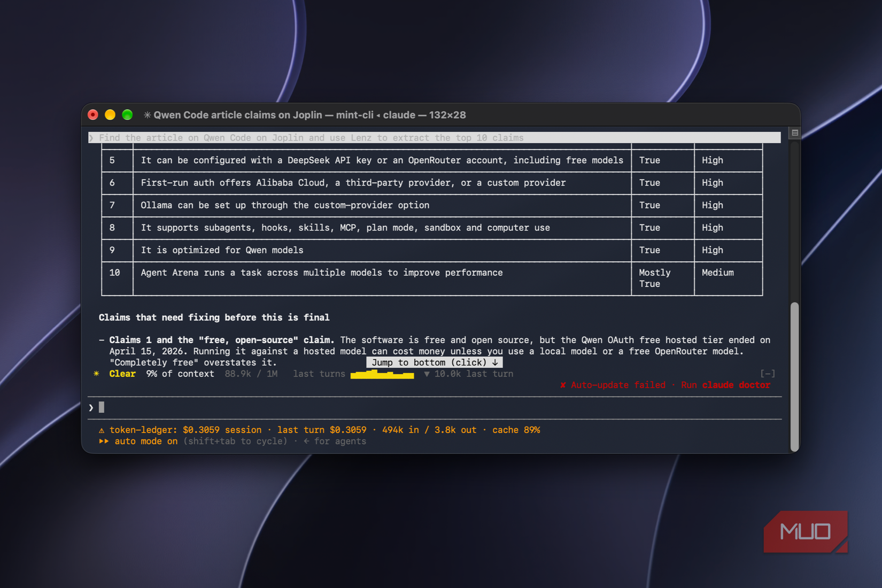Viewport: 882px width, 588px height.
Task: Click the 'Run claude doctor' text
Action: click(x=725, y=385)
